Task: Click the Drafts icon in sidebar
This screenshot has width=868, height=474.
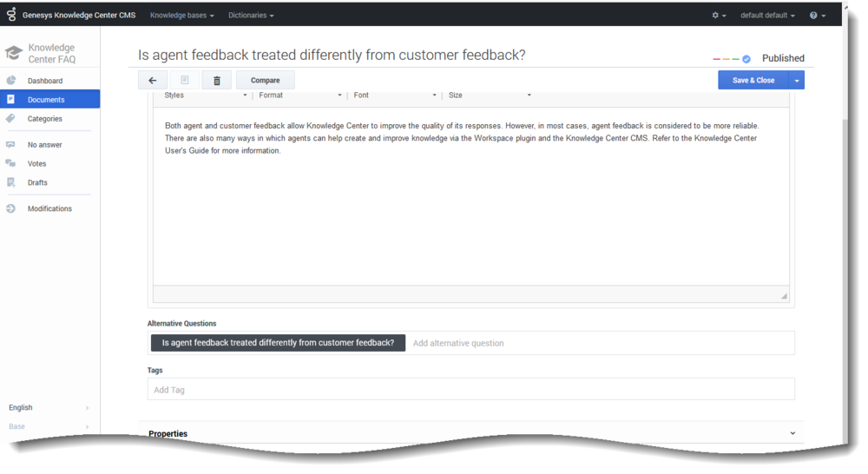Action: (11, 182)
